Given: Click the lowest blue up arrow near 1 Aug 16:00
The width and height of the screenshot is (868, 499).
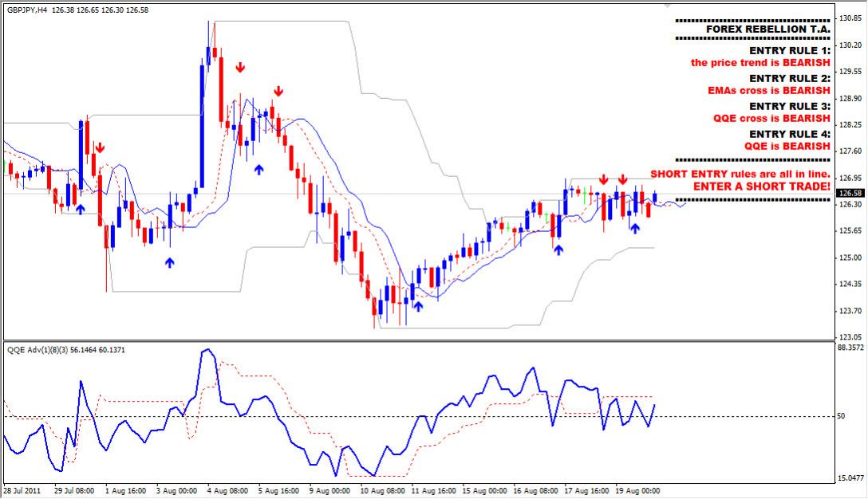Looking at the screenshot, I should (x=169, y=261).
